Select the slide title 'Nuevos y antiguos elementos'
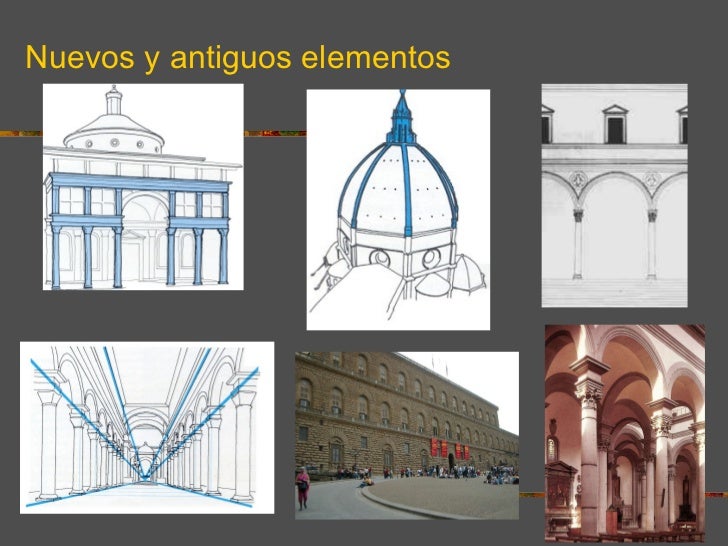The width and height of the screenshot is (728, 546). (x=238, y=58)
